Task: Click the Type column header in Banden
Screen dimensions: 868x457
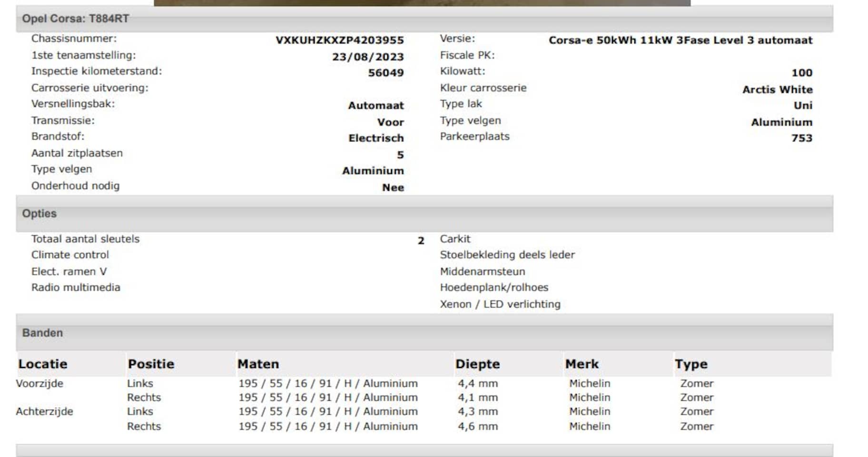Action: [691, 364]
